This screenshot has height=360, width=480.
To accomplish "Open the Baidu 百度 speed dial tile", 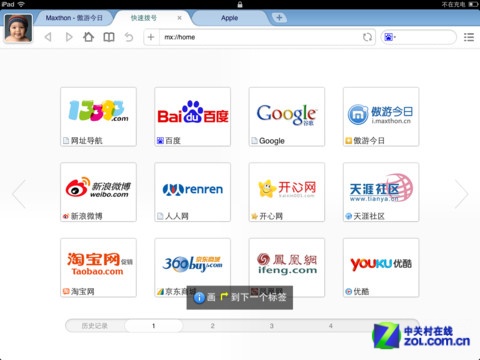I will tap(192, 117).
